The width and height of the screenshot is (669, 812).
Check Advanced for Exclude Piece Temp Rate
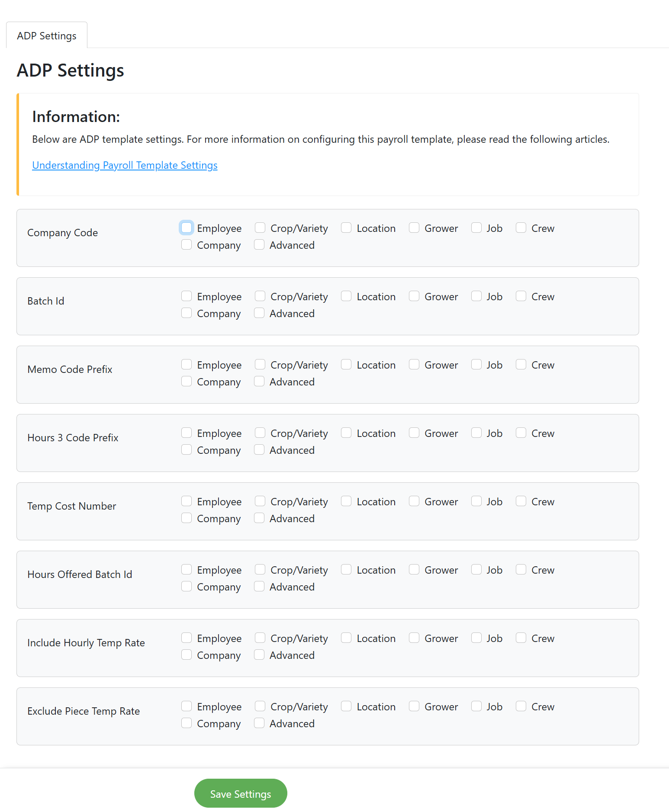click(259, 723)
